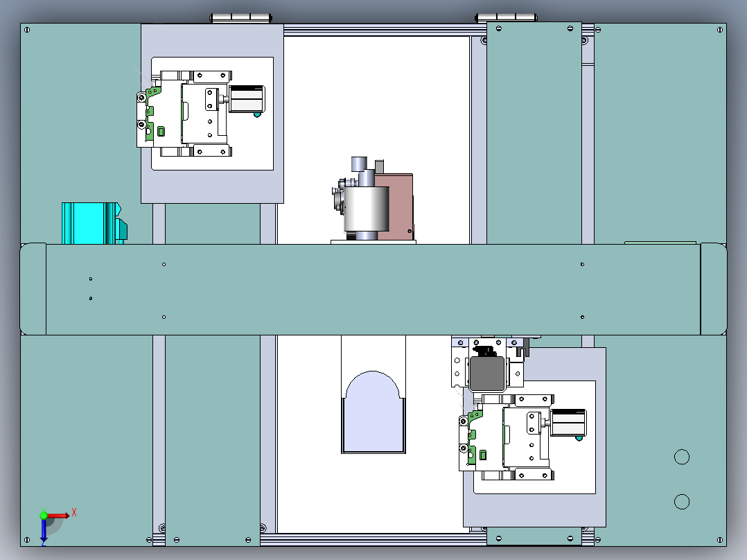Select the silver cylindrical motor in the center
This screenshot has height=560, width=747.
pos(366,209)
